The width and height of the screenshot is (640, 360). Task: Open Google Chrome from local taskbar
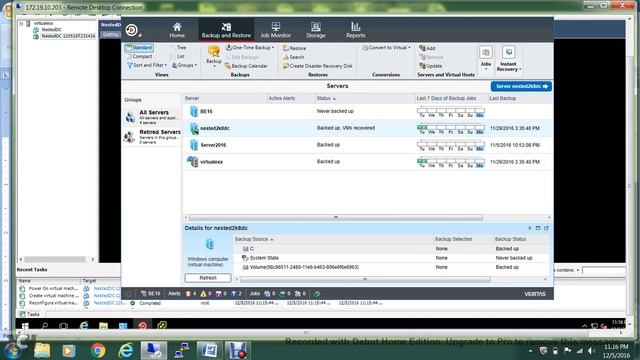pyautogui.click(x=98, y=350)
